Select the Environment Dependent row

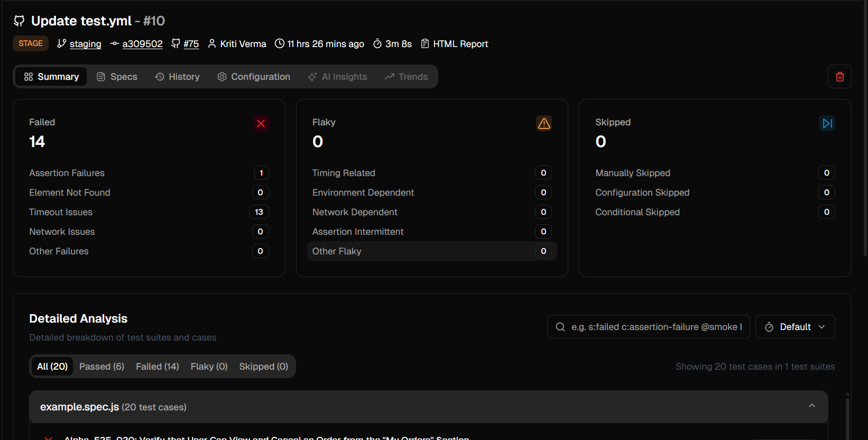pyautogui.click(x=432, y=192)
